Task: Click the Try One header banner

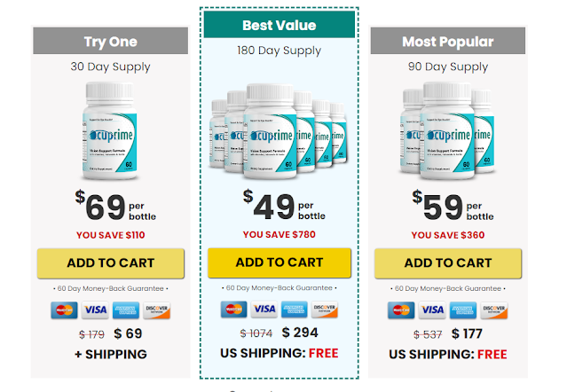Action: tap(111, 41)
